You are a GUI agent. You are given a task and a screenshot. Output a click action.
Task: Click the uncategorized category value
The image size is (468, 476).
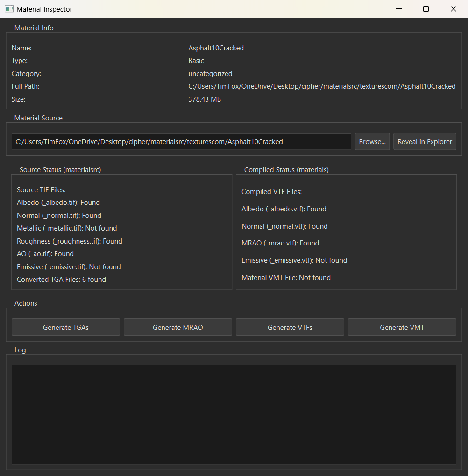click(210, 73)
